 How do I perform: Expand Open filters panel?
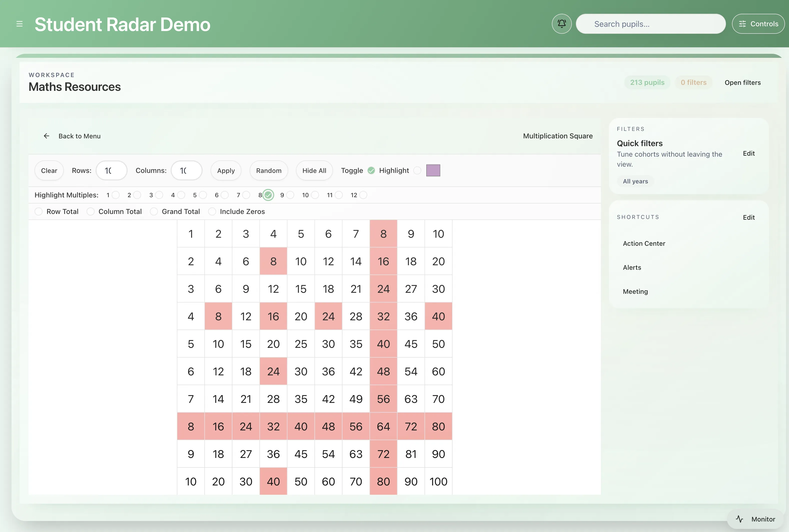742,82
